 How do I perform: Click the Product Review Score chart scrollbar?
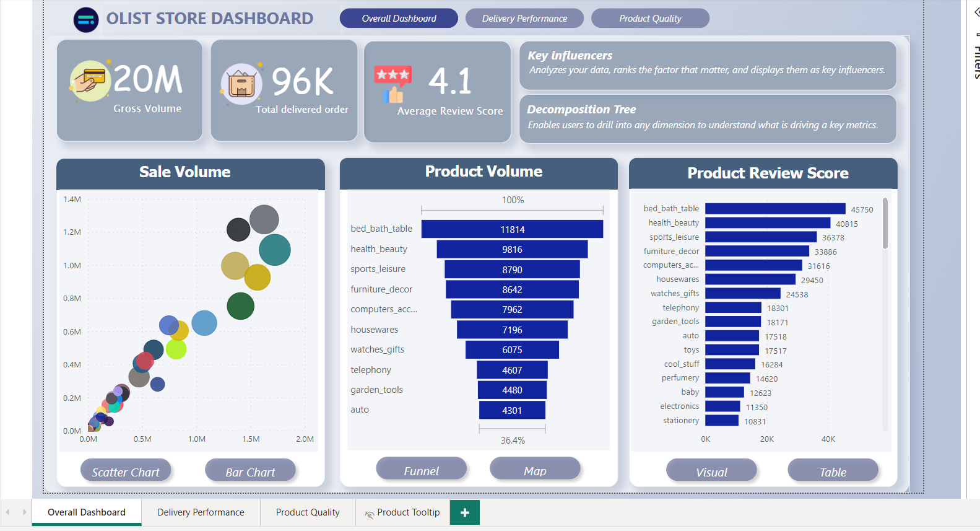point(885,223)
